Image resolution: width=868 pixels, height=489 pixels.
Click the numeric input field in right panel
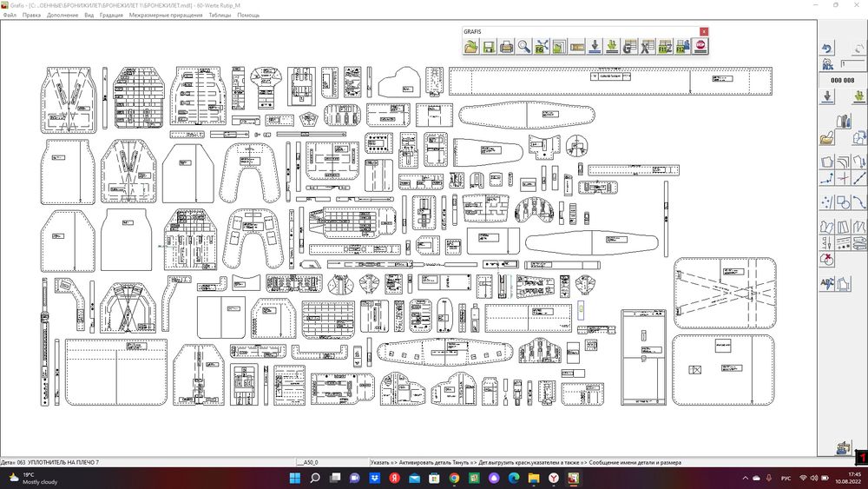(852, 63)
